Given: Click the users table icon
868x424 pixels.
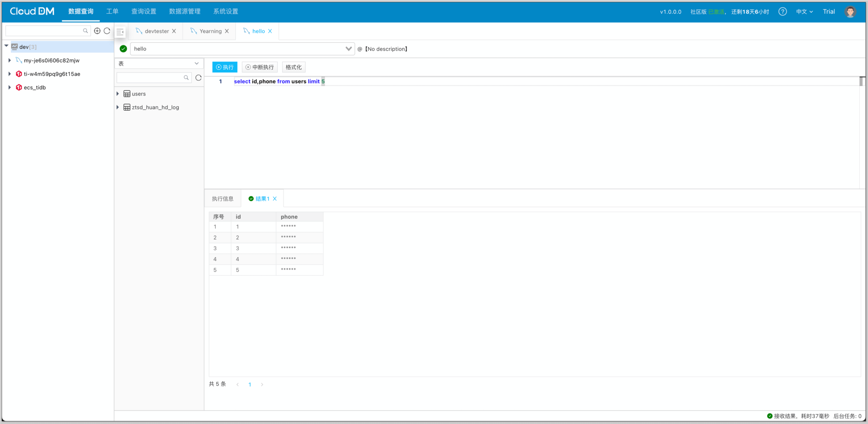Looking at the screenshot, I should pos(127,94).
